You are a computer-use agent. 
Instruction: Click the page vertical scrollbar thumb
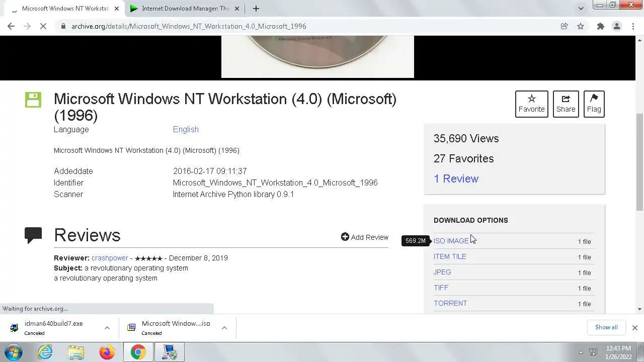tap(639, 162)
